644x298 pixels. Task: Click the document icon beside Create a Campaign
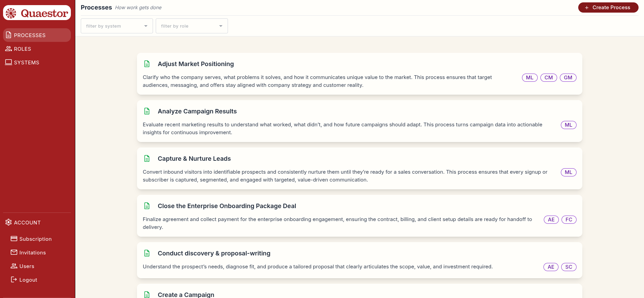[147, 294]
